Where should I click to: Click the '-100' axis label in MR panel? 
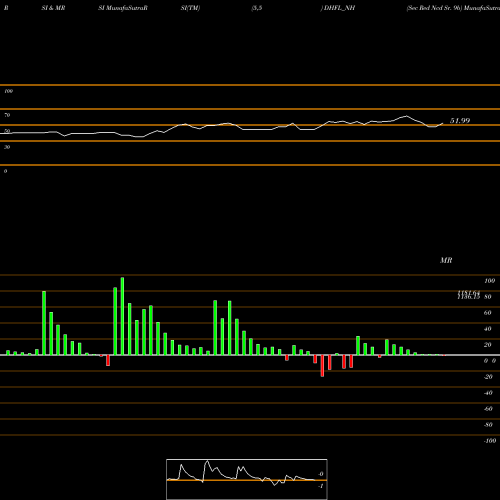(490, 441)
